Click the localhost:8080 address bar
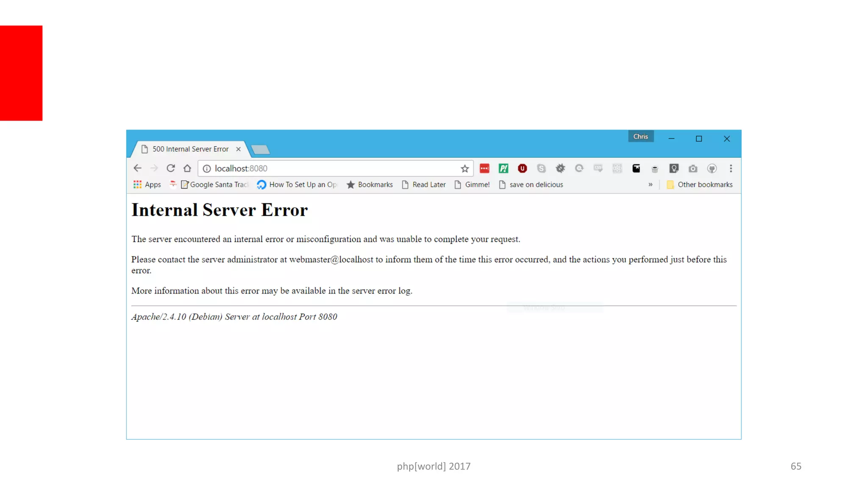 pos(331,169)
